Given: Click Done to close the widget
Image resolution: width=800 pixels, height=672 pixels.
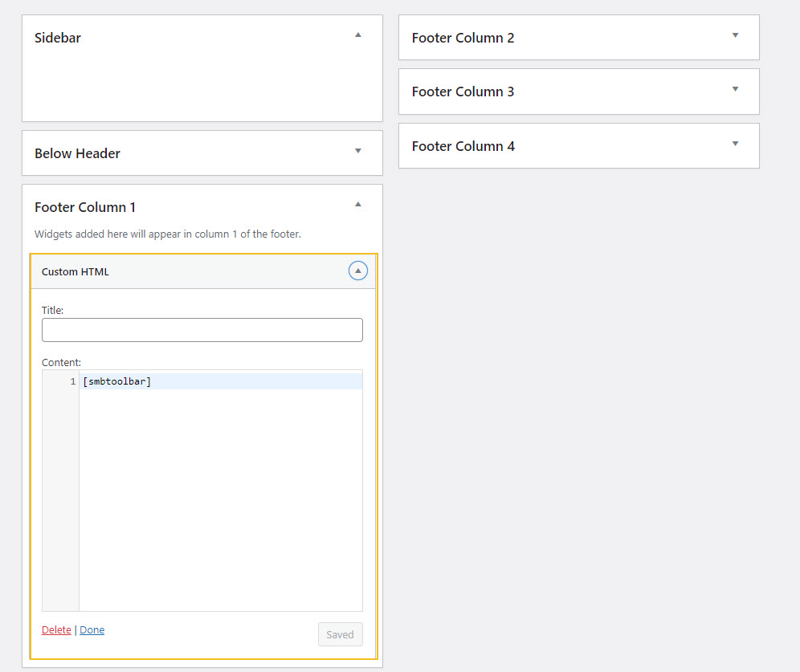Looking at the screenshot, I should (92, 629).
